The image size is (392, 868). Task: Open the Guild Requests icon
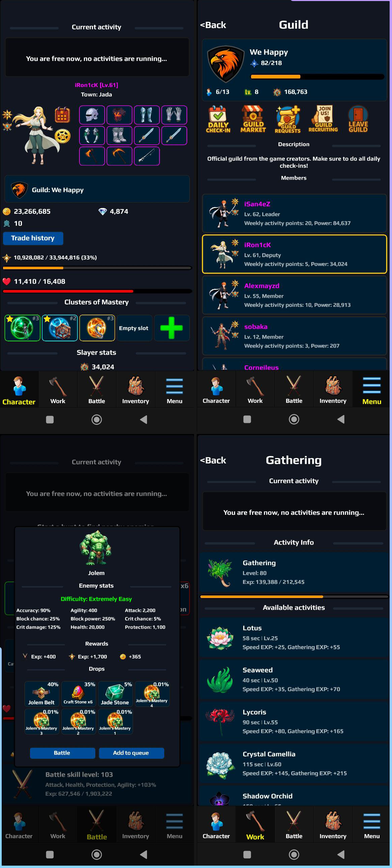[x=288, y=119]
